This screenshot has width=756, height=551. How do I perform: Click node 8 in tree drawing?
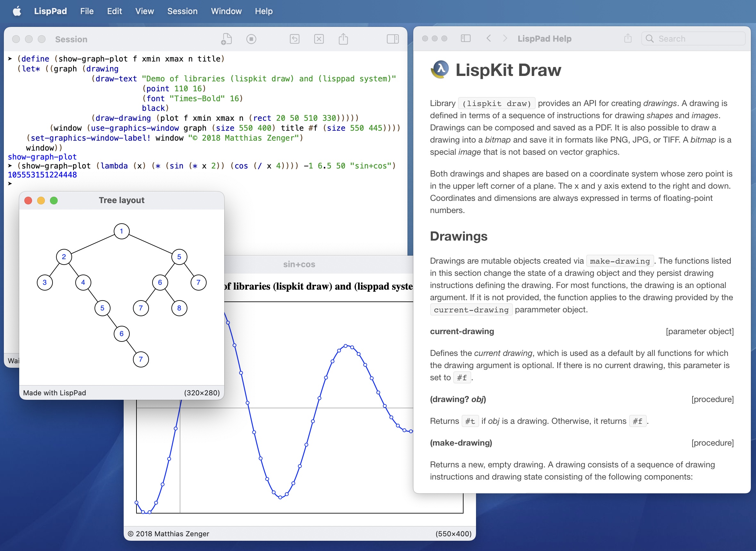(179, 308)
